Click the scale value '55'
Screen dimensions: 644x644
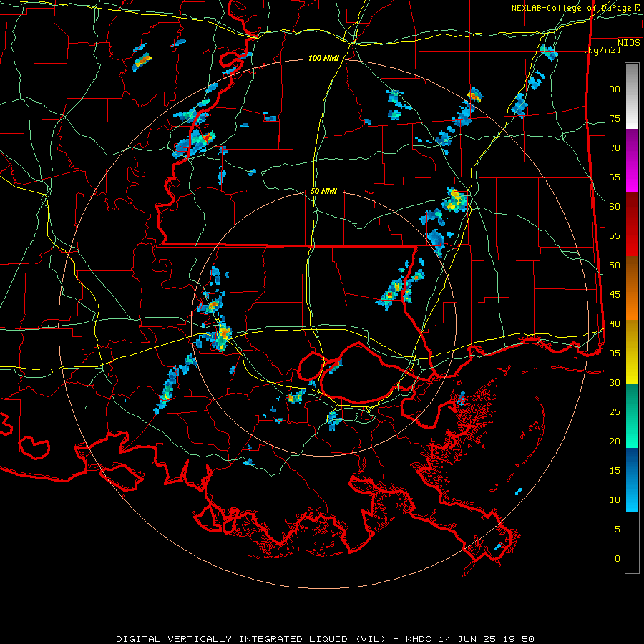(x=615, y=235)
